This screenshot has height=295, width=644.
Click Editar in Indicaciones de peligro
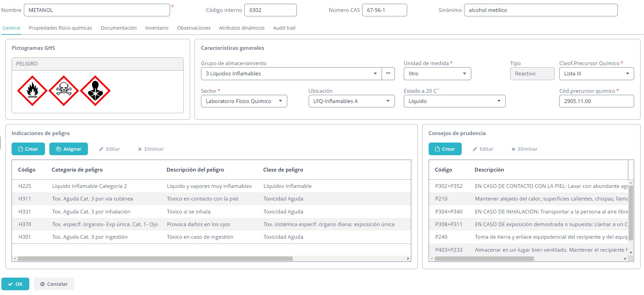point(109,149)
